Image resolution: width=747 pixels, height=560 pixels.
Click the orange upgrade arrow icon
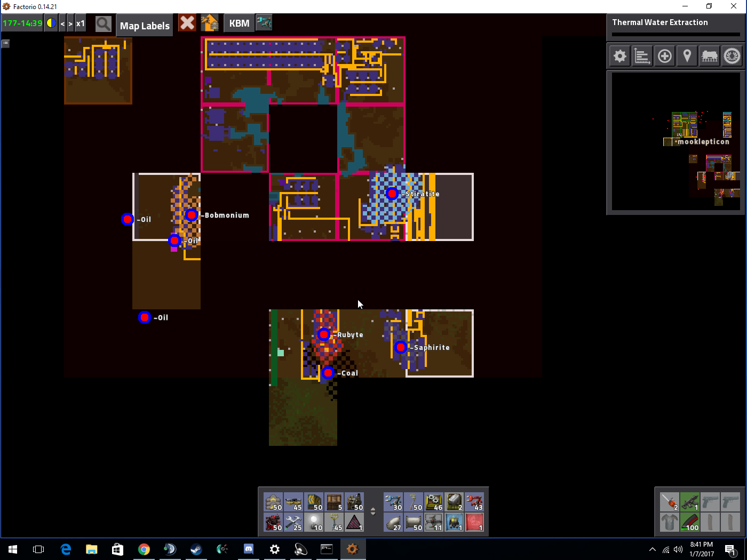tap(210, 23)
